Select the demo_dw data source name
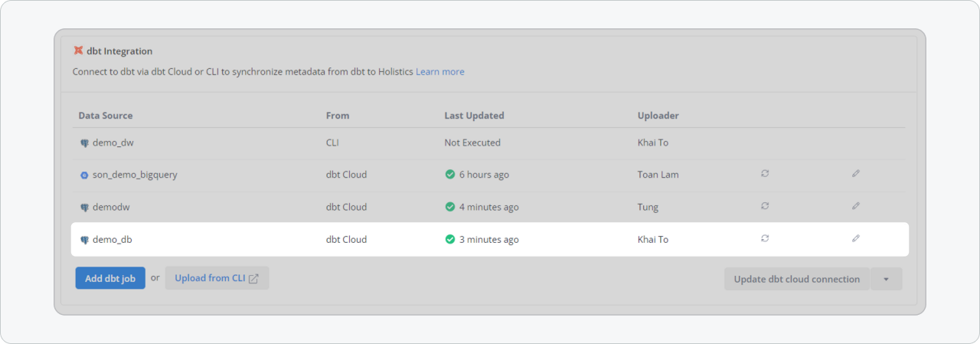 coord(113,143)
